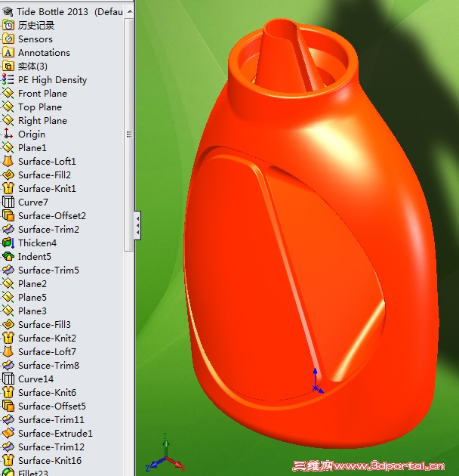Click the panel collapse handle beside tree
Screen dimensions: 459x476
click(137, 226)
